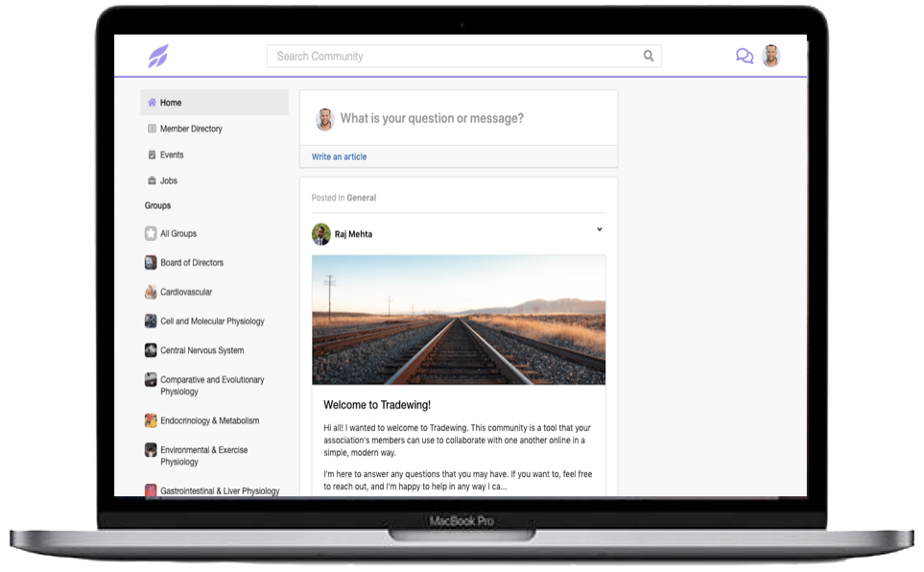
Task: Open the Jobs page
Action: (x=169, y=180)
